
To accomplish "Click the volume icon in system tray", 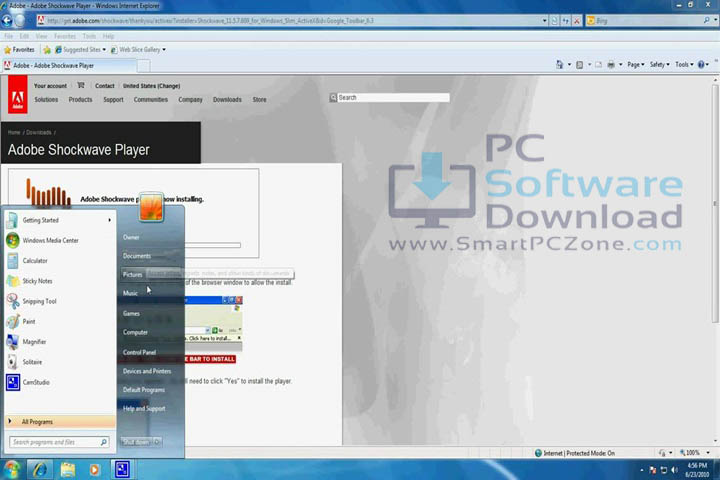I will tap(675, 470).
